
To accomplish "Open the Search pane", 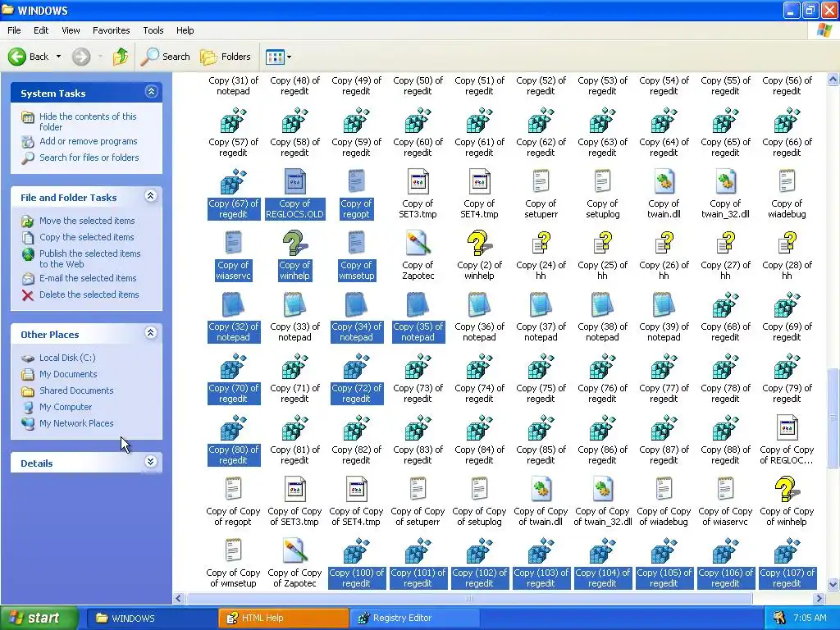I will [x=165, y=57].
